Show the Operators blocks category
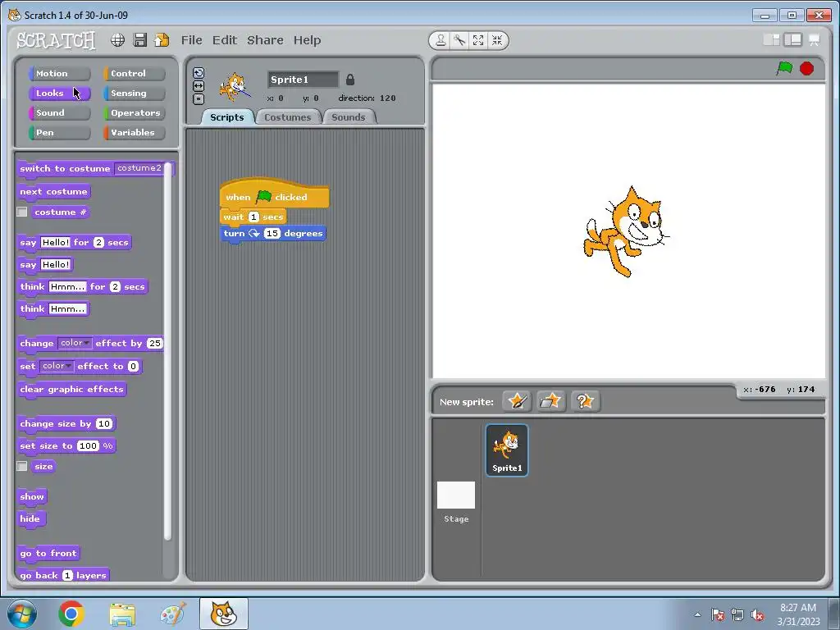This screenshot has width=840, height=630. pyautogui.click(x=135, y=113)
